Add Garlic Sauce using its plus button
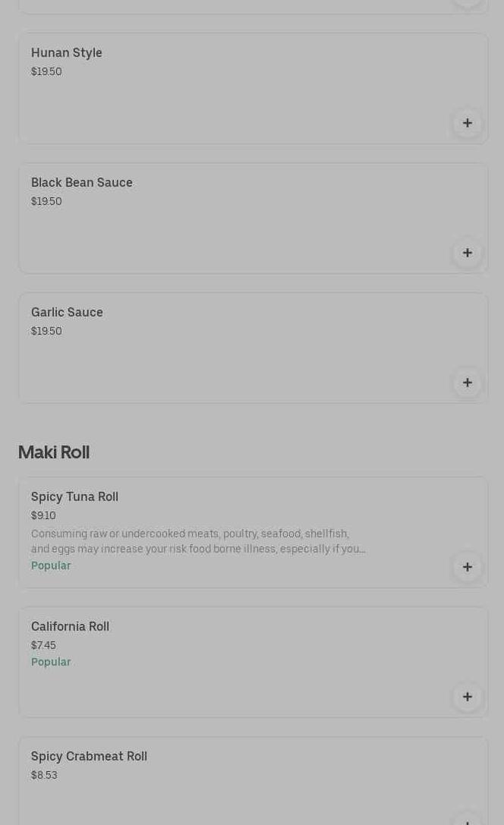 [467, 383]
